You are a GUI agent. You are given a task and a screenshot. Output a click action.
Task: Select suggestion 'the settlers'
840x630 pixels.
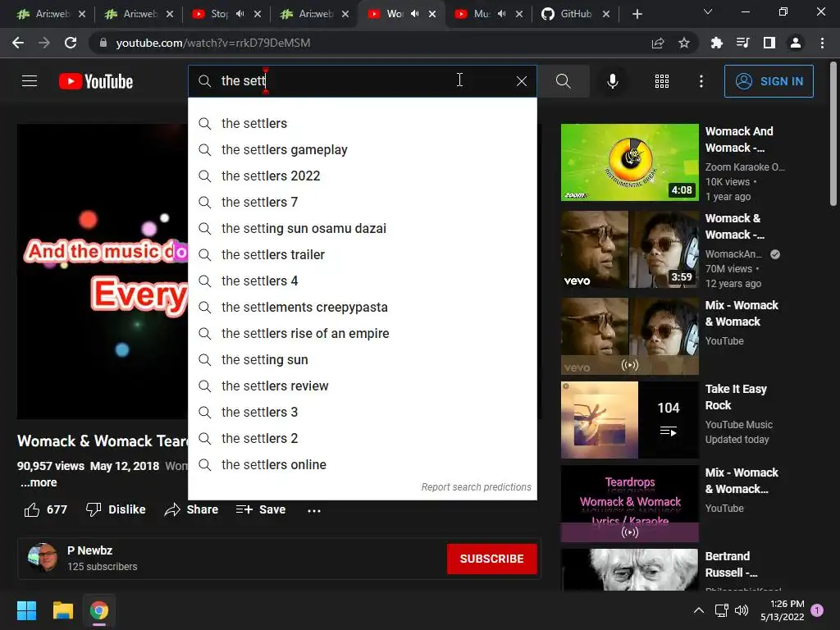coord(362,123)
